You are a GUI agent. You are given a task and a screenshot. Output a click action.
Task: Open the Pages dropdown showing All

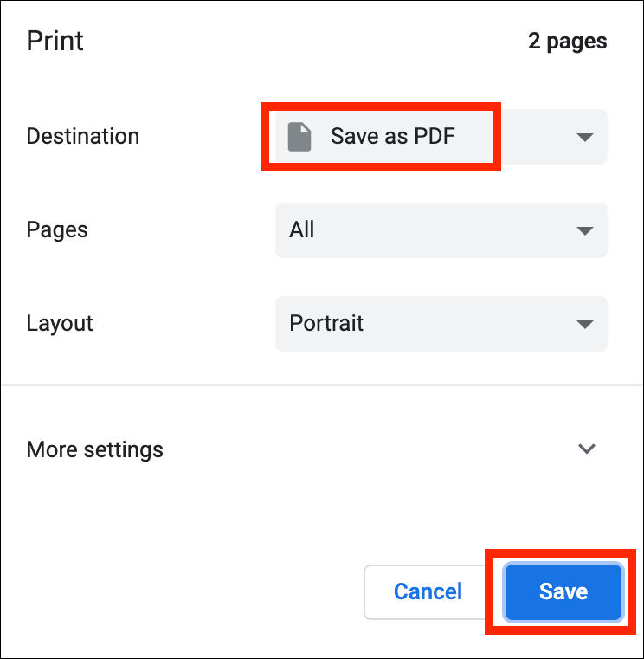tap(441, 230)
